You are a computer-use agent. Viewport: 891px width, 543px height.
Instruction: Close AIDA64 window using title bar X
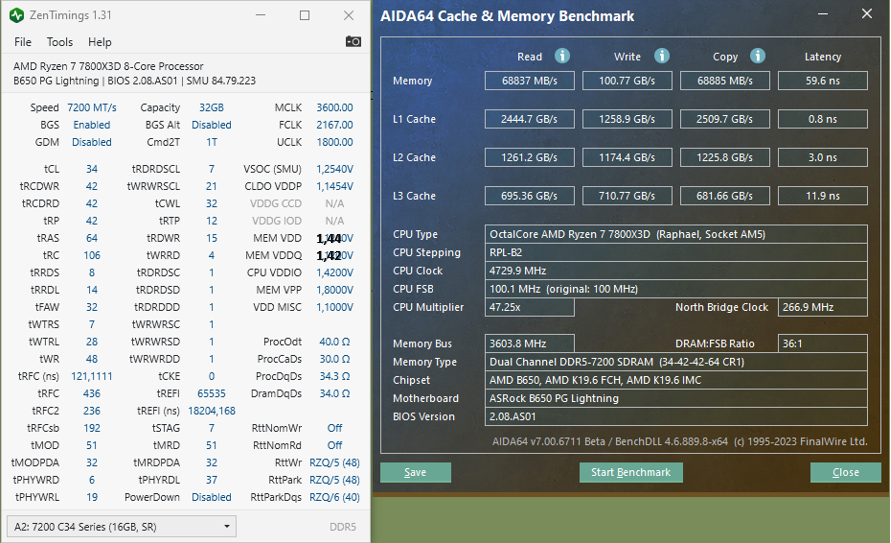(x=867, y=14)
